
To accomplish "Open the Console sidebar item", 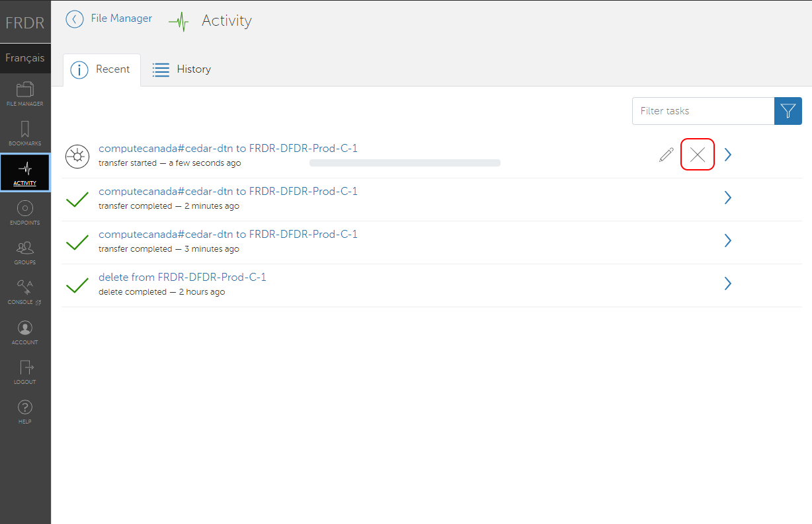I will click(25, 291).
